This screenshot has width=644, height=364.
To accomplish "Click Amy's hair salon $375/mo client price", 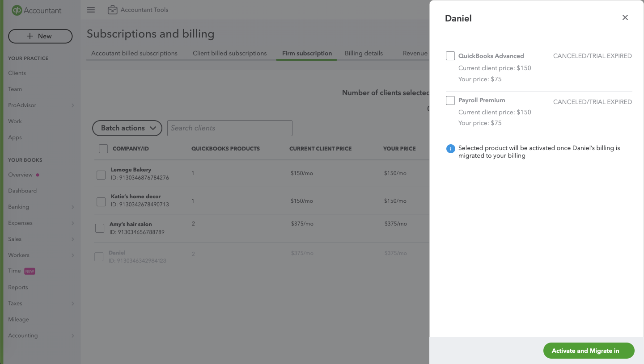I will click(x=302, y=224).
